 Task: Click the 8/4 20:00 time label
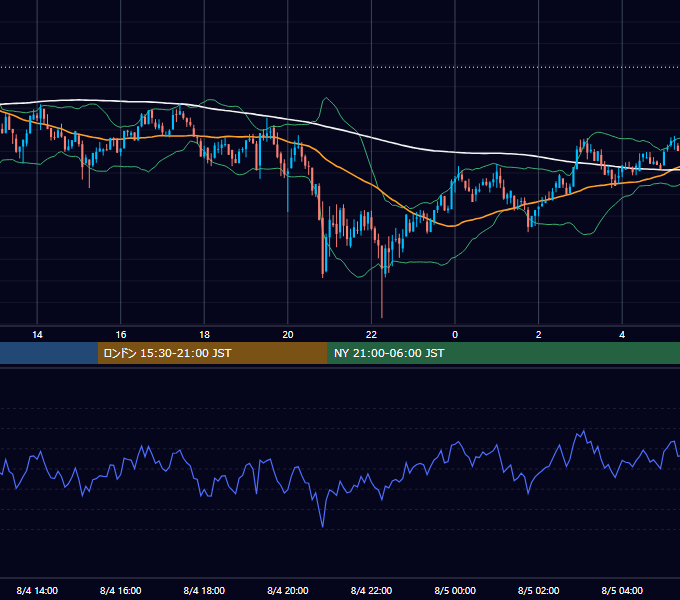point(288,590)
